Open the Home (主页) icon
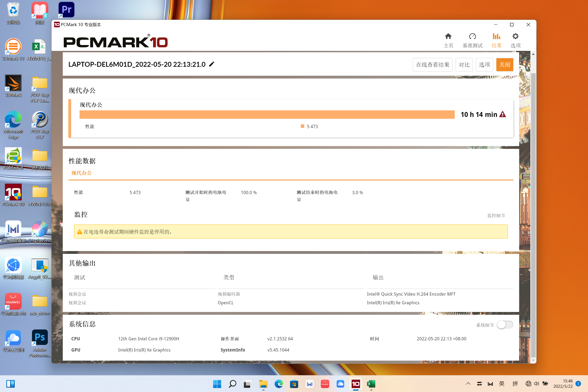 coord(448,36)
